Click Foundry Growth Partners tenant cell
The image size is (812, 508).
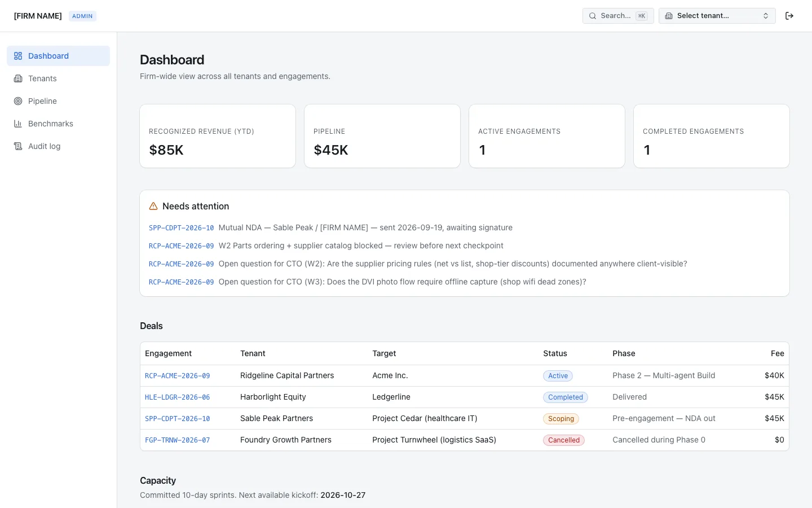[x=286, y=440]
